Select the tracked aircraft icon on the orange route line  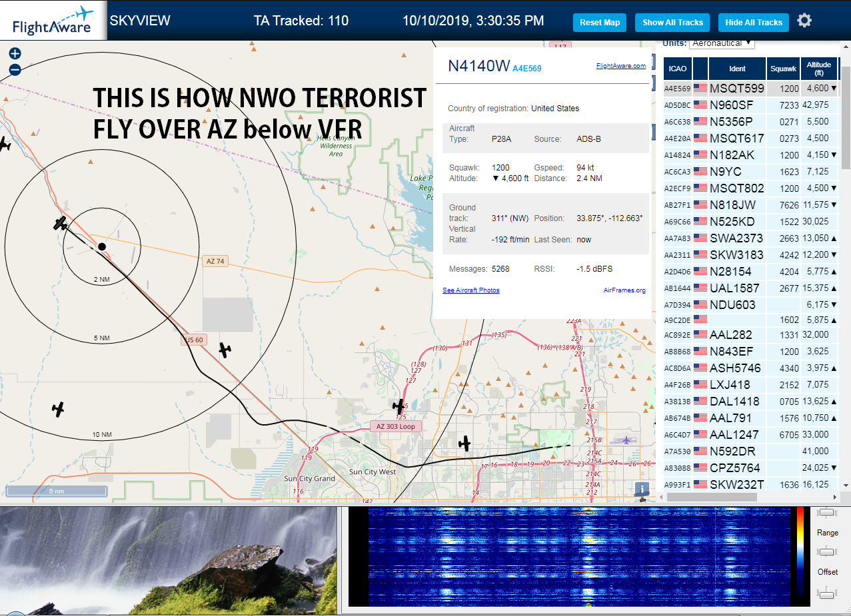click(61, 223)
